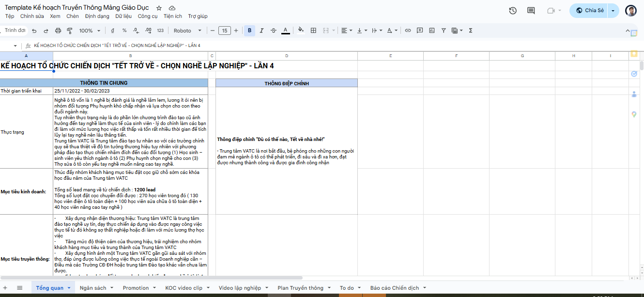Click the fill color bucket icon

tap(301, 31)
